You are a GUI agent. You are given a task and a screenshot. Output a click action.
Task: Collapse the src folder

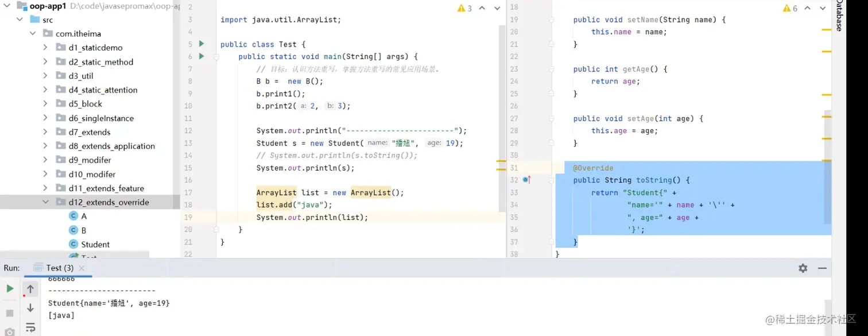(20, 20)
